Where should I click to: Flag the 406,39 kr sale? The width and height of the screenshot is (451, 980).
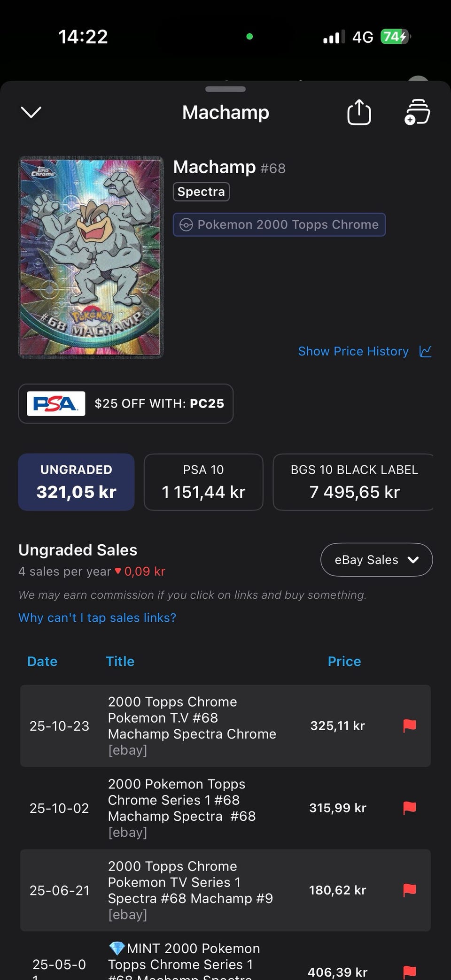tap(410, 971)
